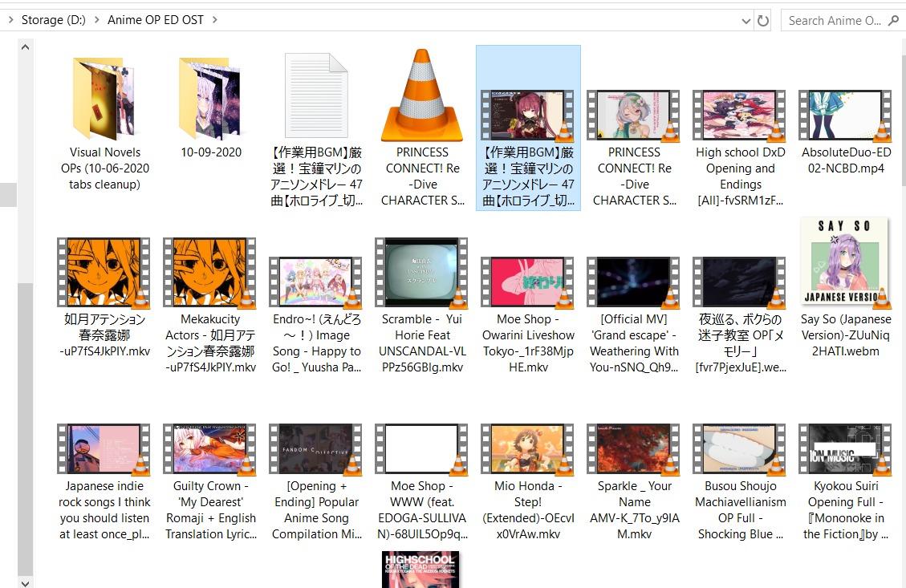
Task: Select Highschool of the Dead cover thumbnail
Action: 420,570
